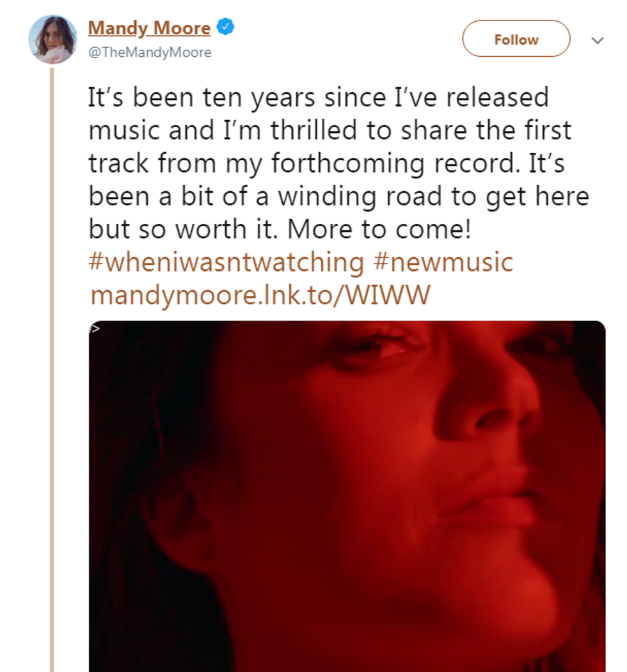The image size is (627, 672).
Task: Click the Mandy Moore display name link
Action: (x=148, y=26)
